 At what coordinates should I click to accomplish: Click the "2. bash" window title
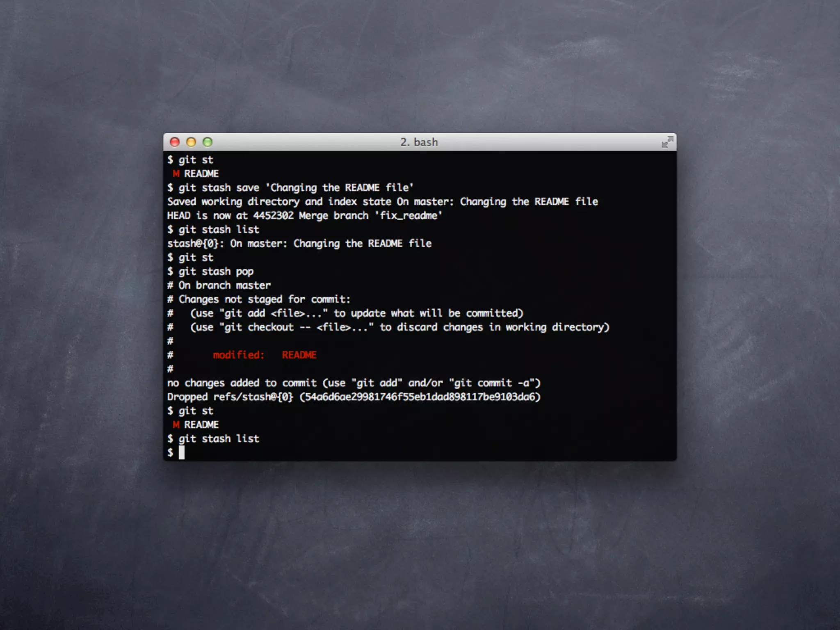[x=419, y=142]
